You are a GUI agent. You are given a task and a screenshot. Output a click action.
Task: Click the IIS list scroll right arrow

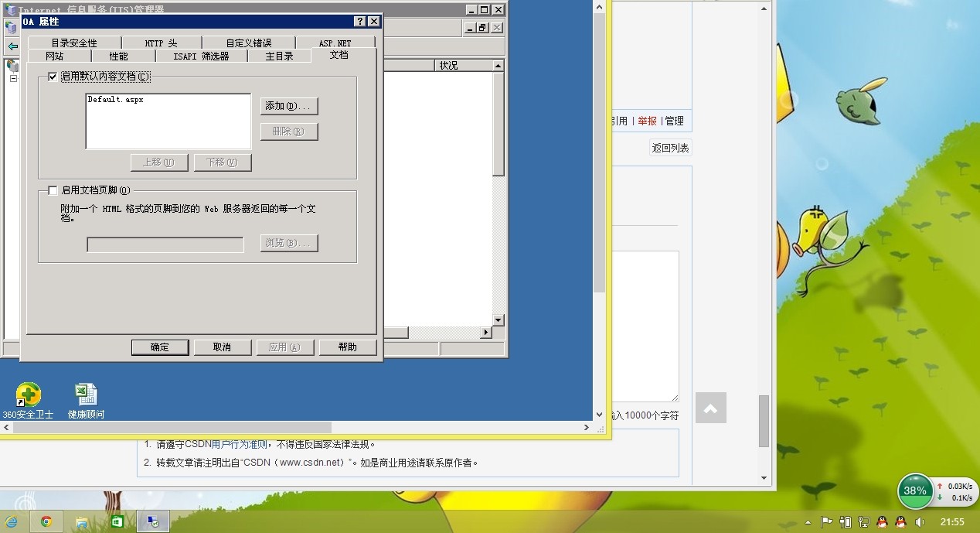pyautogui.click(x=486, y=333)
